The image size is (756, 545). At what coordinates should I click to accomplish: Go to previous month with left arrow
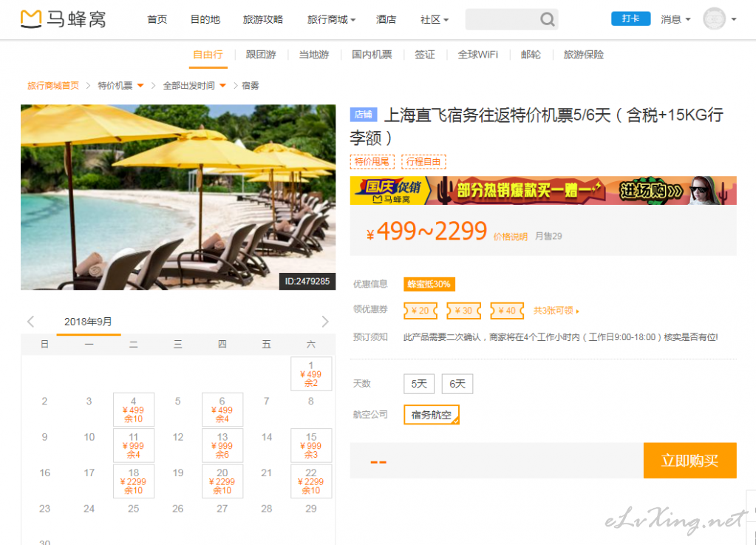point(31,322)
